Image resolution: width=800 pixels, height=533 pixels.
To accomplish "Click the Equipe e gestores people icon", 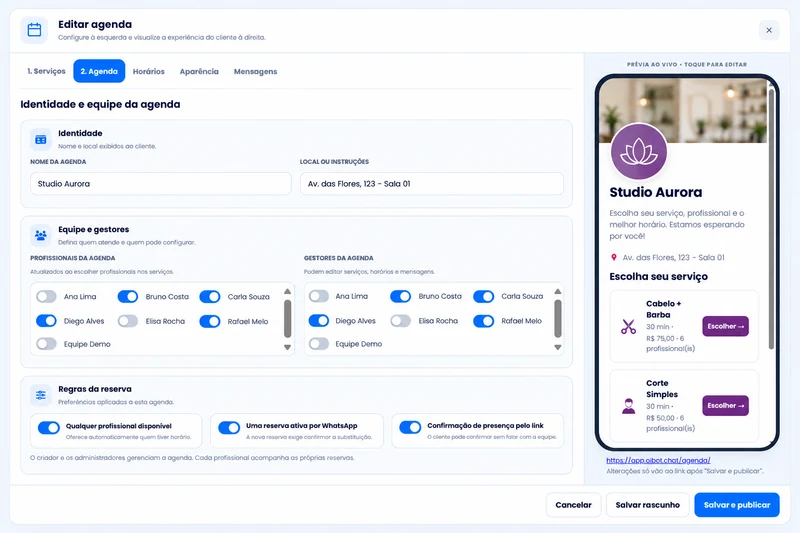I will click(41, 235).
